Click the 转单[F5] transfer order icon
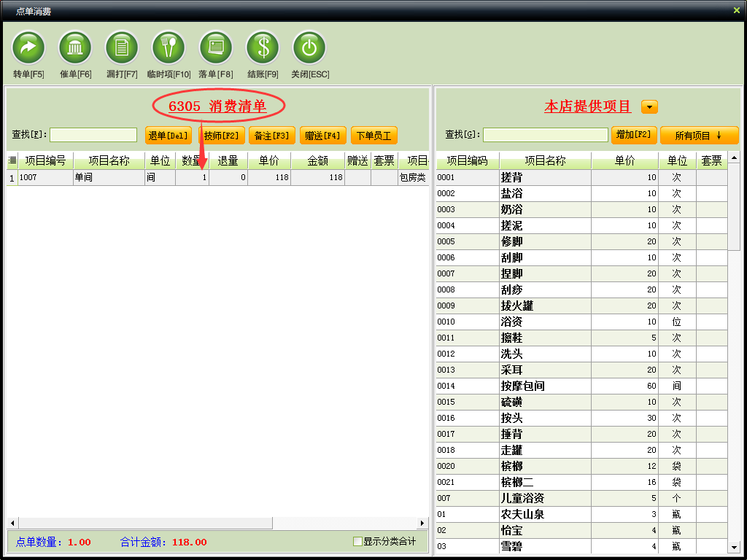Image resolution: width=747 pixels, height=560 pixels. [x=28, y=48]
